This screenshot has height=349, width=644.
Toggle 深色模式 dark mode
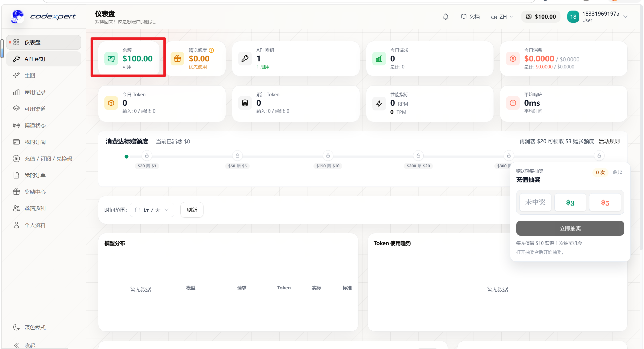point(44,327)
